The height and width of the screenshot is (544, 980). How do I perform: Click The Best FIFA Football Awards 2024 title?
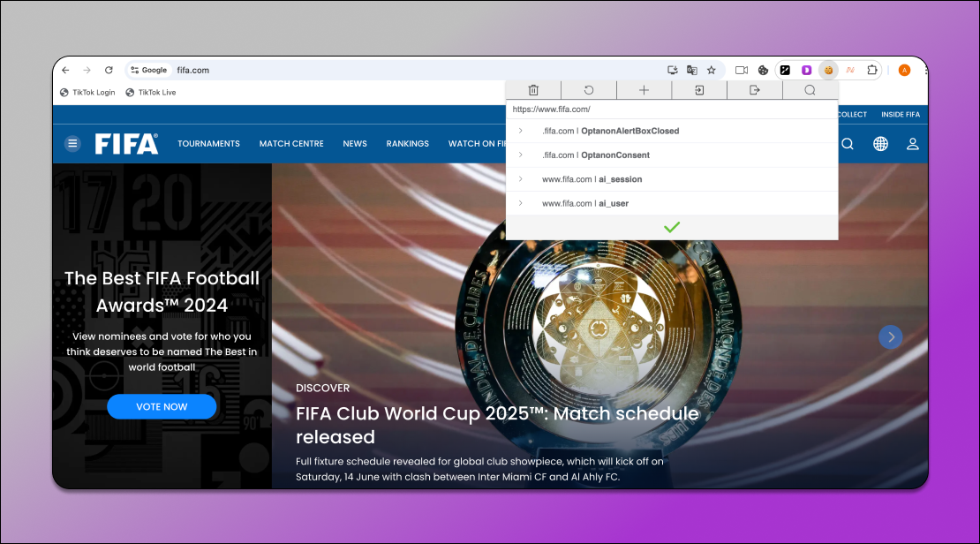(162, 291)
